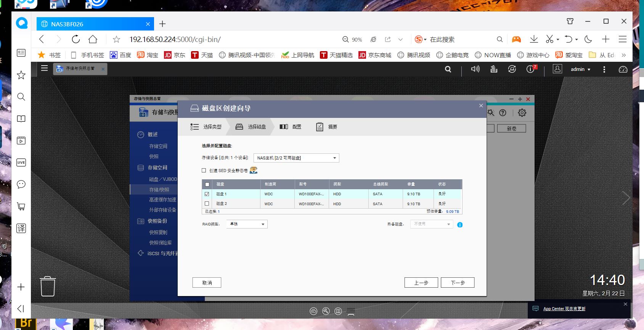Click the QTS desktop search magnifier icon
The width and height of the screenshot is (644, 330).
[x=448, y=69]
